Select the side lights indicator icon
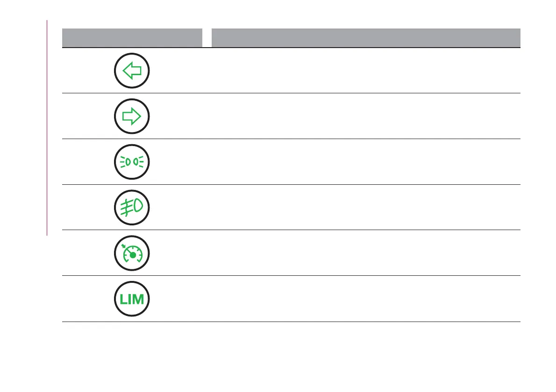This screenshot has height=392, width=556. point(132,162)
